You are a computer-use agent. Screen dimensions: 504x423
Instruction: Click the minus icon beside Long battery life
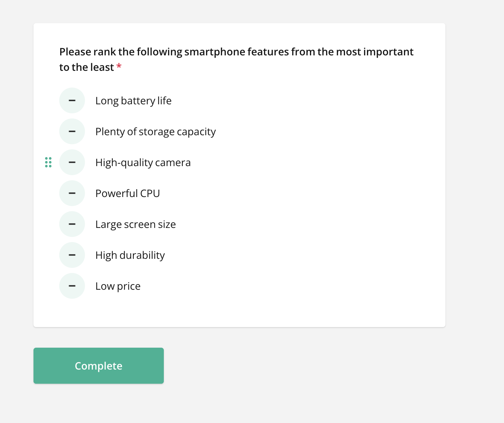(x=72, y=100)
